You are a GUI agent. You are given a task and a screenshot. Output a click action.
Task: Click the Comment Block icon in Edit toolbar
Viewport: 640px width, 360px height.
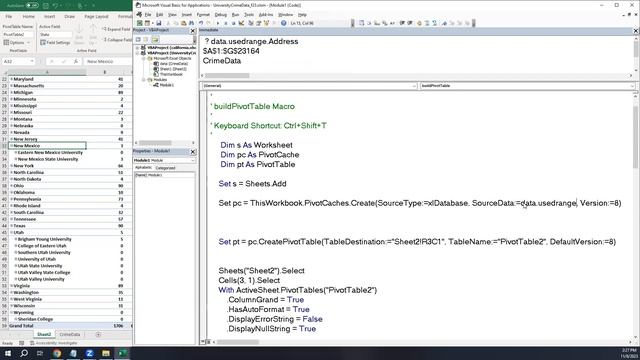pyautogui.click(x=427, y=23)
